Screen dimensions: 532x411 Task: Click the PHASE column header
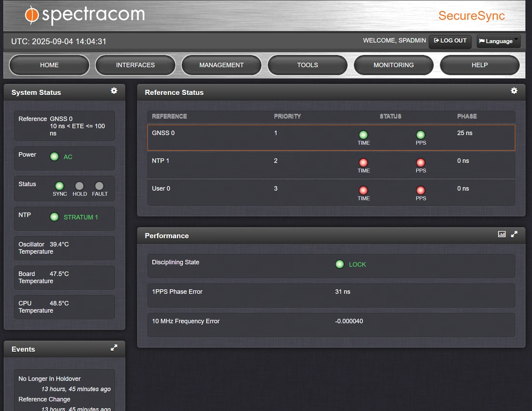pos(467,117)
